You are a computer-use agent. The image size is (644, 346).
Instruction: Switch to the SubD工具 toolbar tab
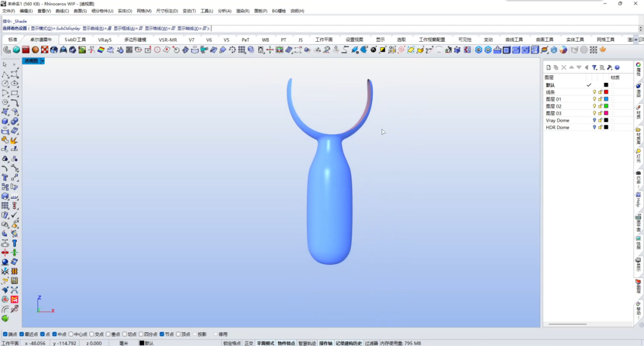click(x=75, y=40)
